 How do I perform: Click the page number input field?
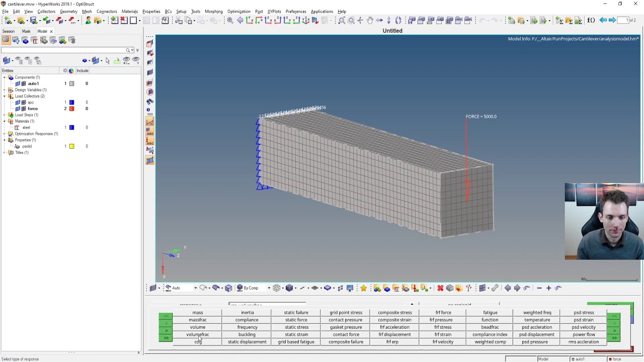624,21
